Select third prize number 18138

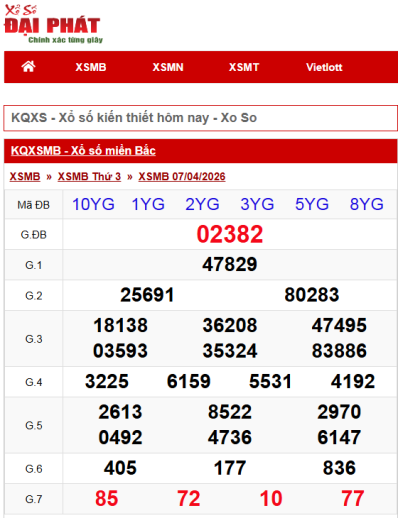[120, 325]
